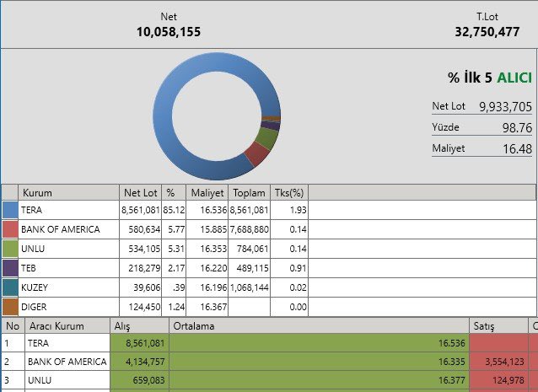Click Toplam value 7,688,880

point(249,229)
